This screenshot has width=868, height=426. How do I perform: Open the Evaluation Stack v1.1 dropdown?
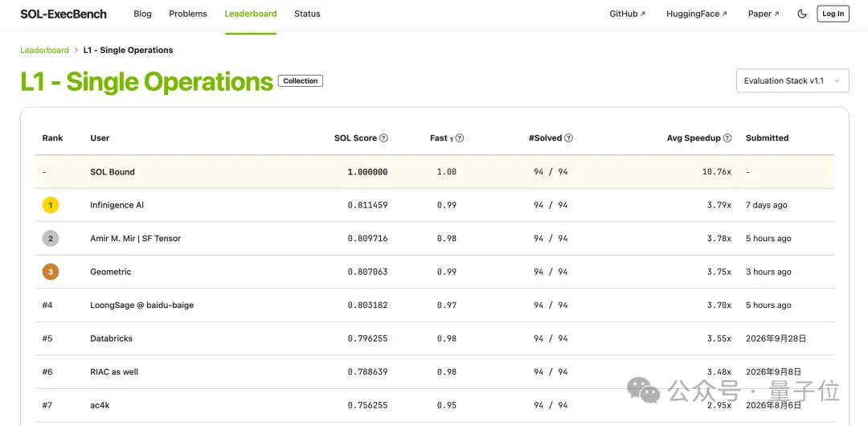click(792, 81)
